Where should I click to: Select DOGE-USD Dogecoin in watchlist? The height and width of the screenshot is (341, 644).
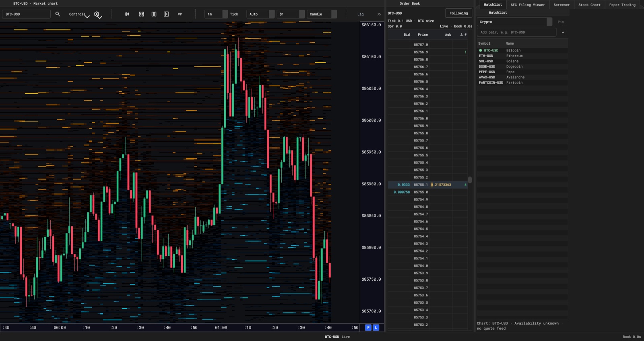pos(522,66)
